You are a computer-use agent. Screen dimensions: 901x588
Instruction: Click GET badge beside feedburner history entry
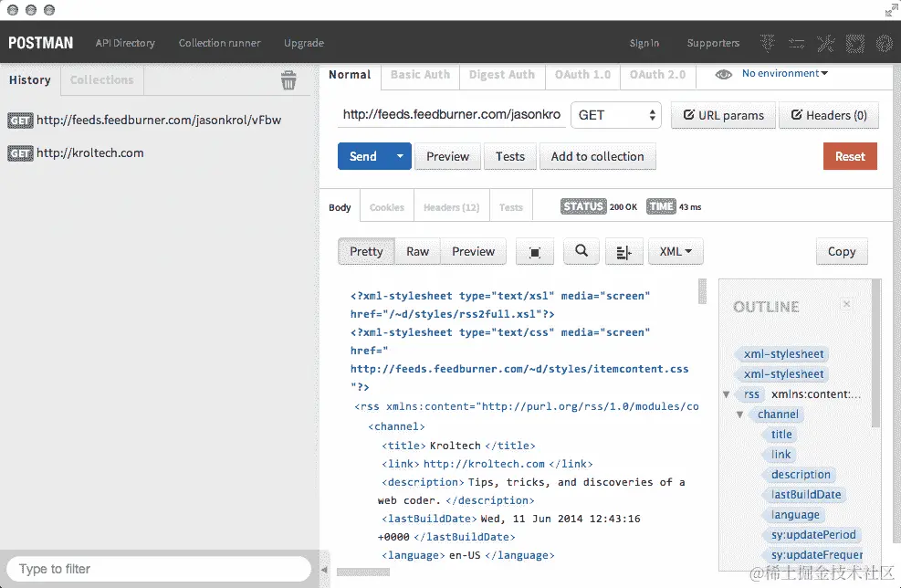(x=20, y=121)
